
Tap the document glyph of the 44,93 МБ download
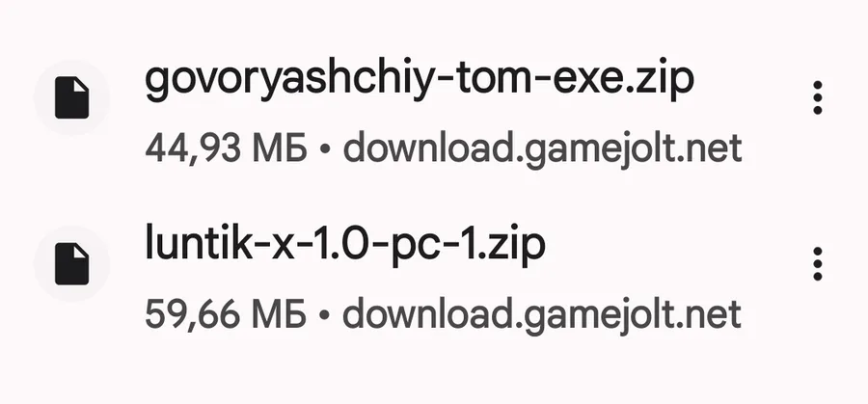[x=71, y=98]
